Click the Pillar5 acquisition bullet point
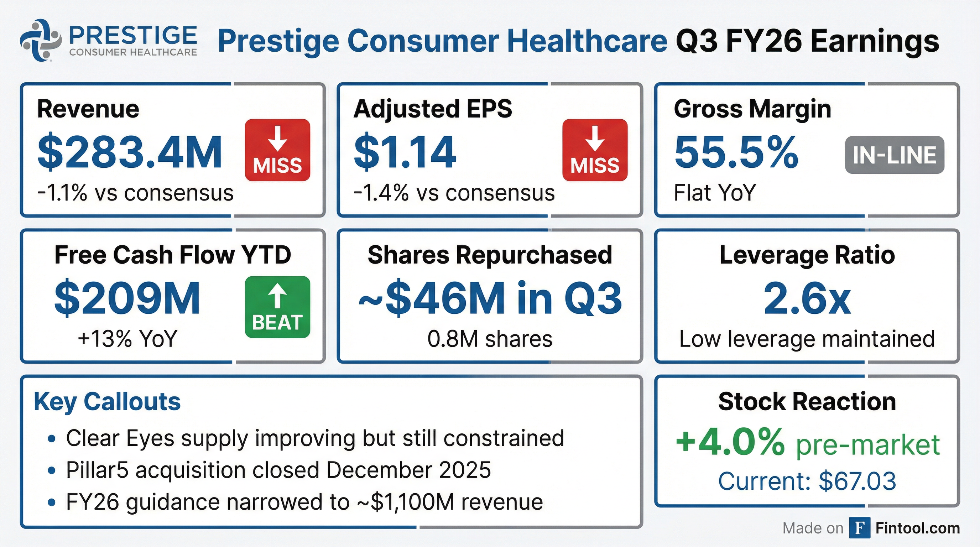Viewport: 980px width, 547px height. [x=278, y=470]
